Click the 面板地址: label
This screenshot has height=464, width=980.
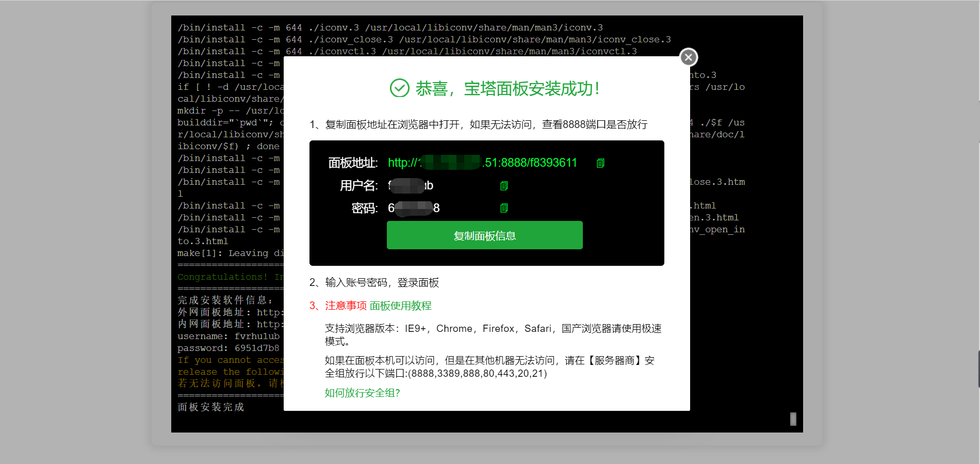coord(353,163)
